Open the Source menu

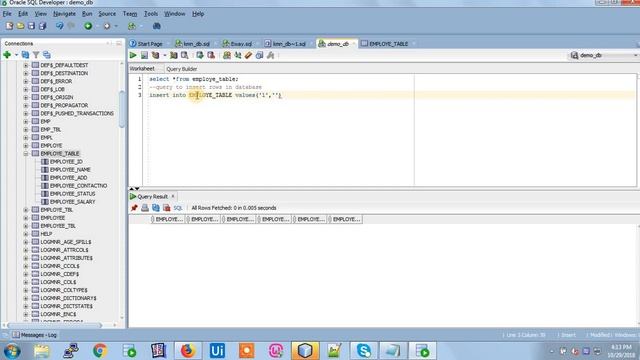[107, 13]
